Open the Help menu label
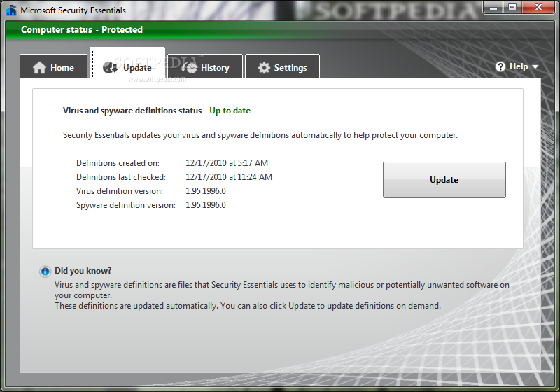This screenshot has width=560, height=392. pyautogui.click(x=519, y=66)
